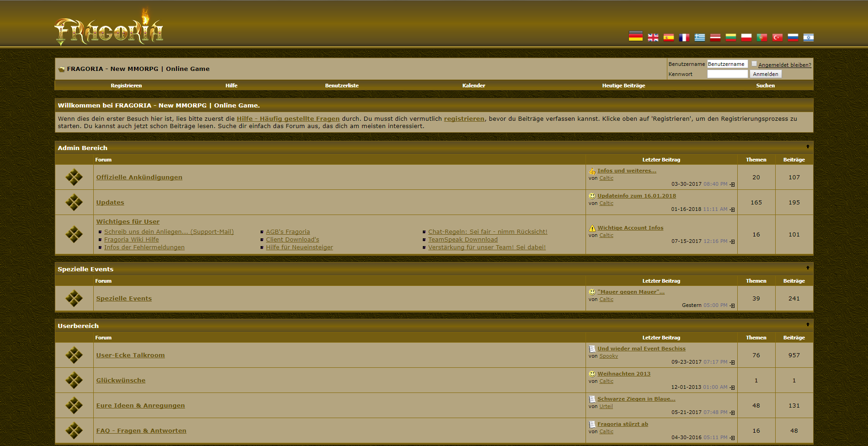
Task: Open the Suchen menu item
Action: click(765, 86)
